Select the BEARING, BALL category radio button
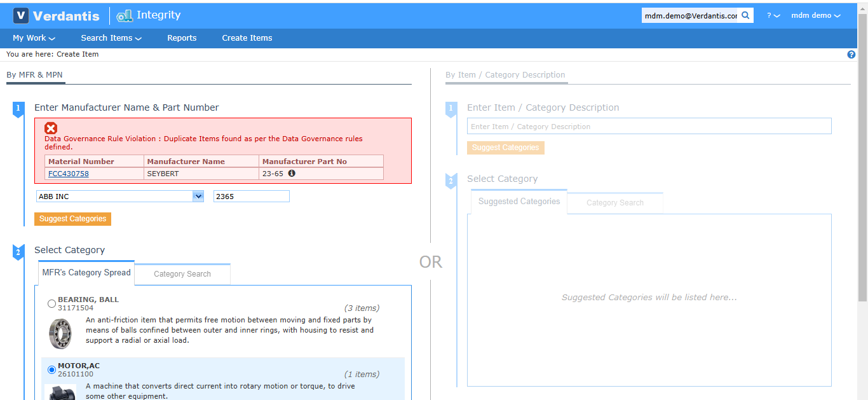The height and width of the screenshot is (400, 868). [x=51, y=303]
